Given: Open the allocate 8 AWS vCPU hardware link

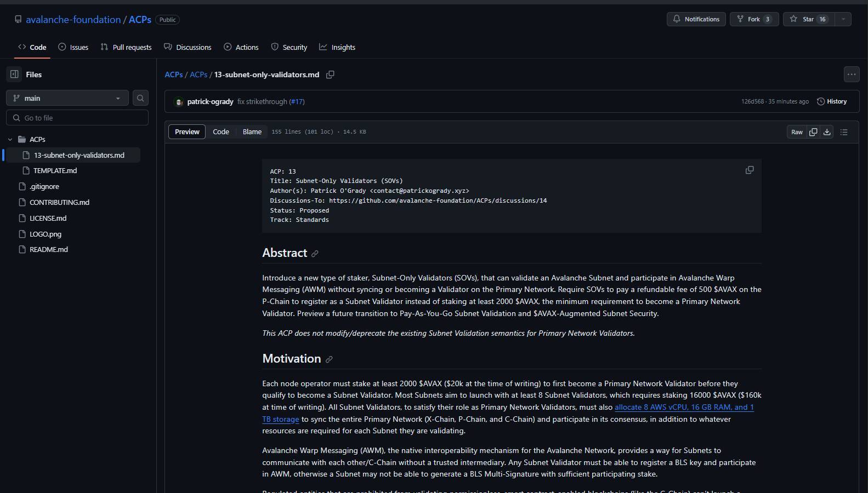Looking at the screenshot, I should pos(684,407).
